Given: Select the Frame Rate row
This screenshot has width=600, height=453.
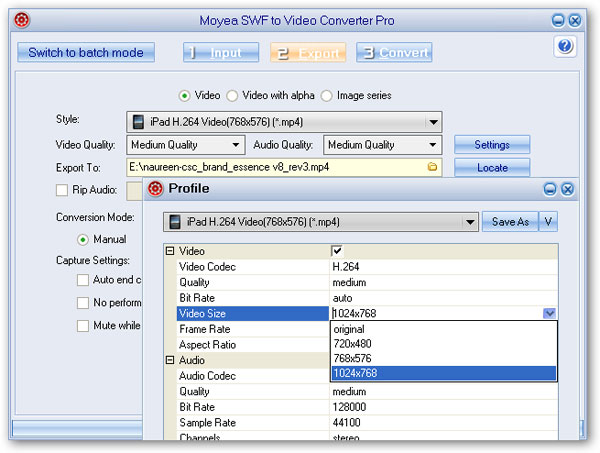Looking at the screenshot, I should 253,329.
